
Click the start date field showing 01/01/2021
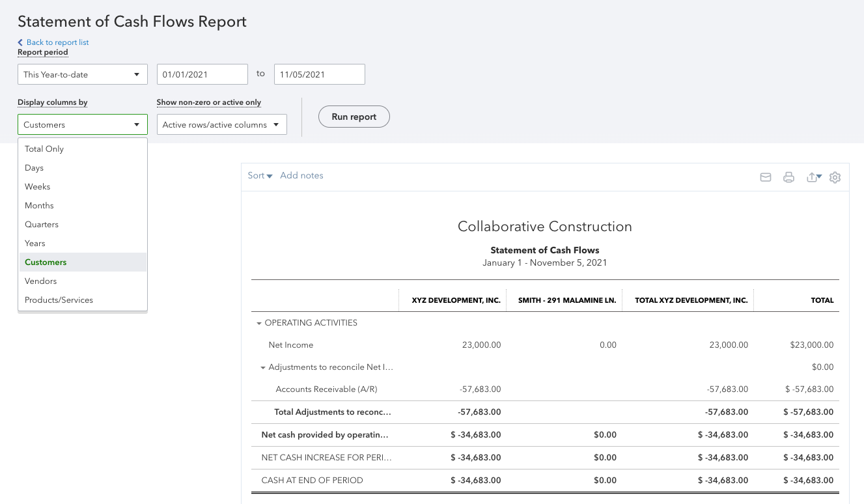202,74
